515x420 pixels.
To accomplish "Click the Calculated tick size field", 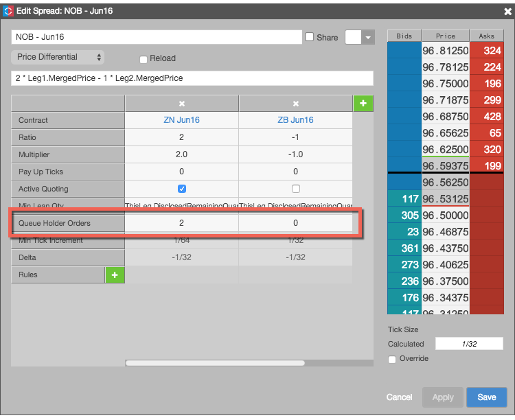I will coord(469,344).
